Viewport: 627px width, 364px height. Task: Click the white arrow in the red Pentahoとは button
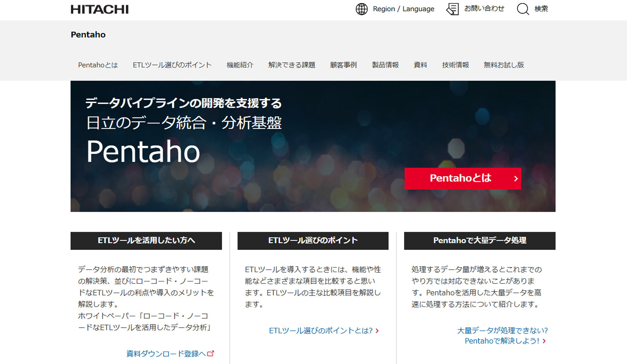(516, 178)
